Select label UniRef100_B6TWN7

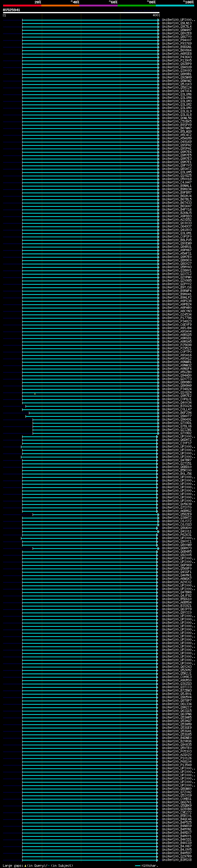coord(177,128)
